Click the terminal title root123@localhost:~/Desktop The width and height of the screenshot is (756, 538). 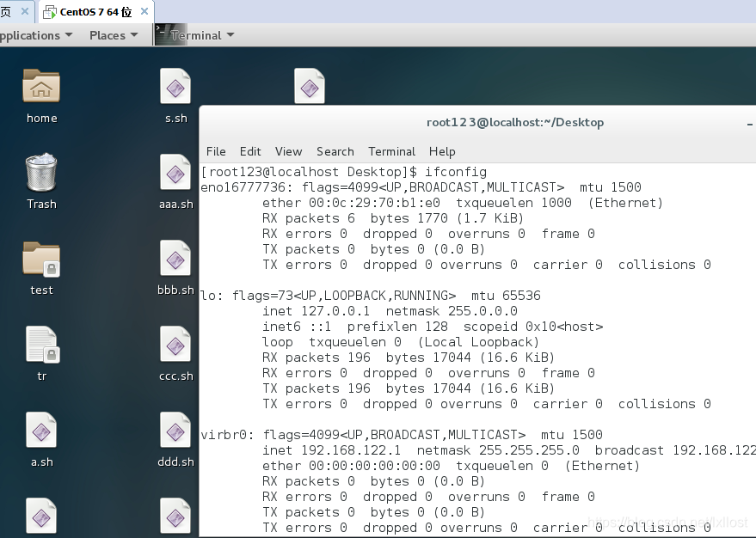point(515,122)
